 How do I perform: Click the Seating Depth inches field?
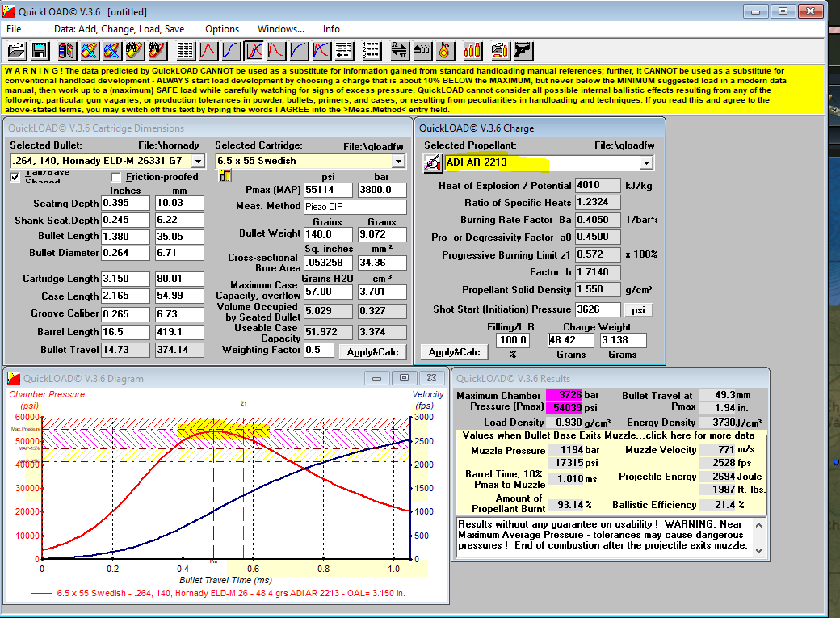click(x=125, y=203)
